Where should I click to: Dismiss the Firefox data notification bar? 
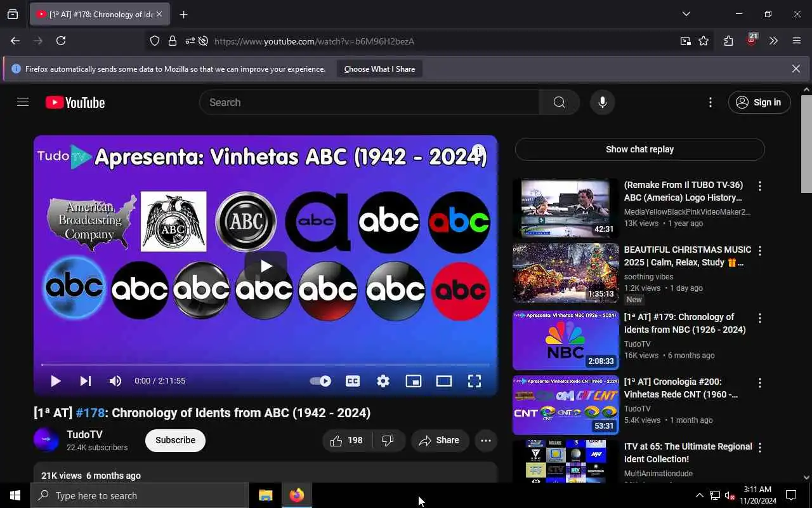[796, 69]
